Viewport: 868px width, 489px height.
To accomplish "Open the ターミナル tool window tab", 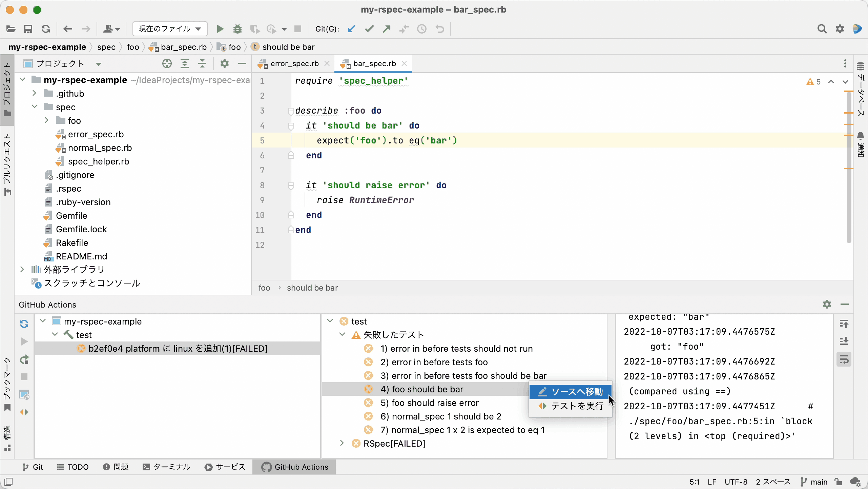I will [x=166, y=467].
